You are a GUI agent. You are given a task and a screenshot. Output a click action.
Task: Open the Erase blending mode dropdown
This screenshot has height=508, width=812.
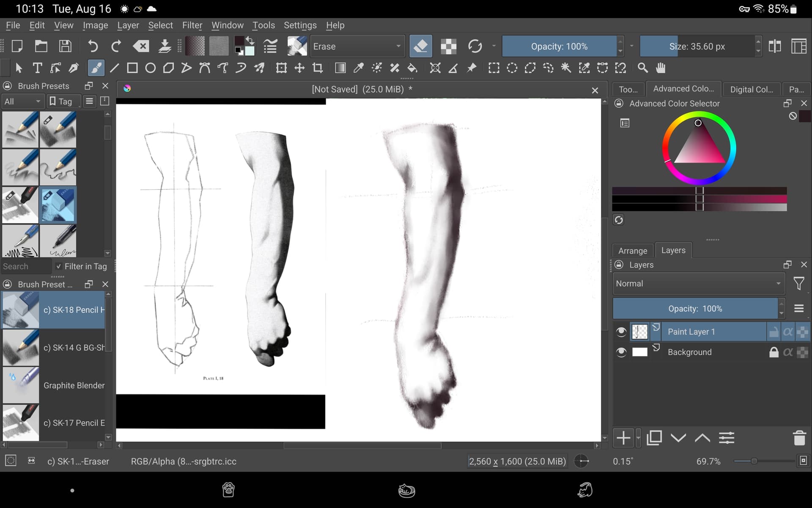click(357, 46)
